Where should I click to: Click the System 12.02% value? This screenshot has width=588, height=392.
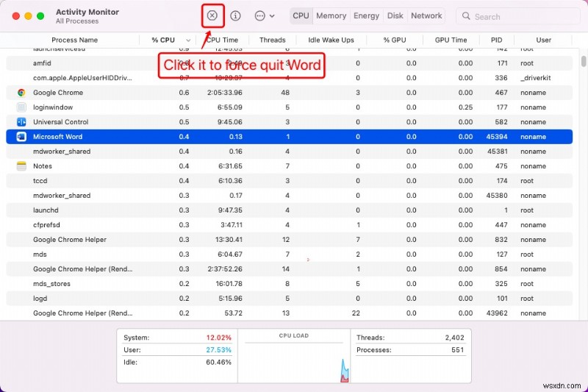[x=218, y=338]
